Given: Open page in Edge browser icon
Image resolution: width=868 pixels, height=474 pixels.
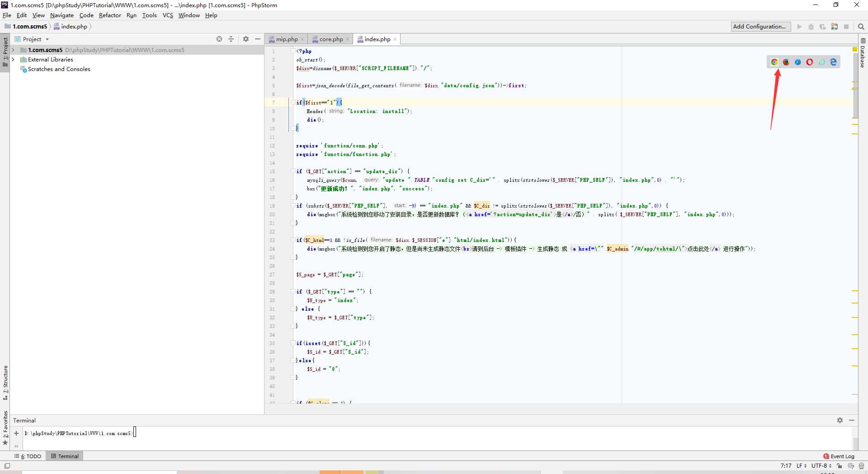Looking at the screenshot, I should coord(833,62).
